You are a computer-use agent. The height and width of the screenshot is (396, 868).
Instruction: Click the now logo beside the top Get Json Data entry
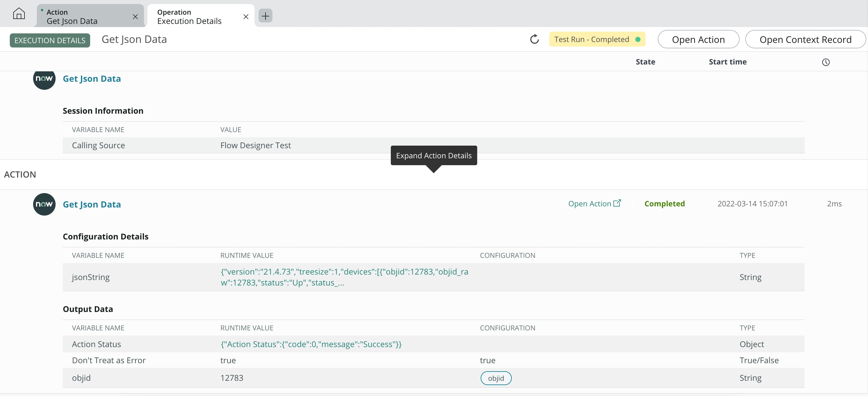pyautogui.click(x=44, y=79)
